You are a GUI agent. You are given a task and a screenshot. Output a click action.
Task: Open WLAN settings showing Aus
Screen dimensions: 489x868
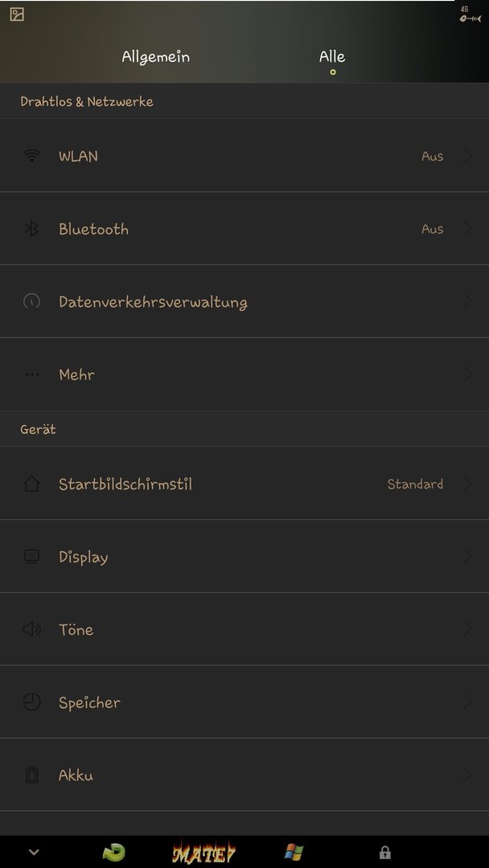[244, 156]
